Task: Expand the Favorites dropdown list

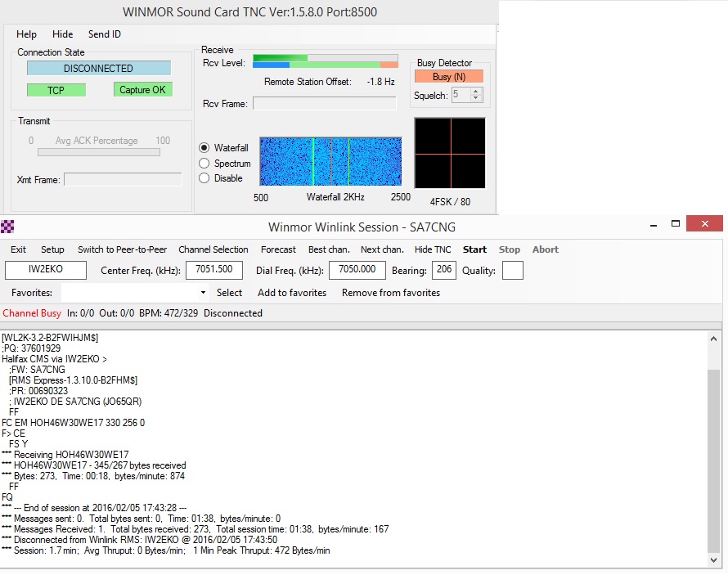Action: point(203,292)
